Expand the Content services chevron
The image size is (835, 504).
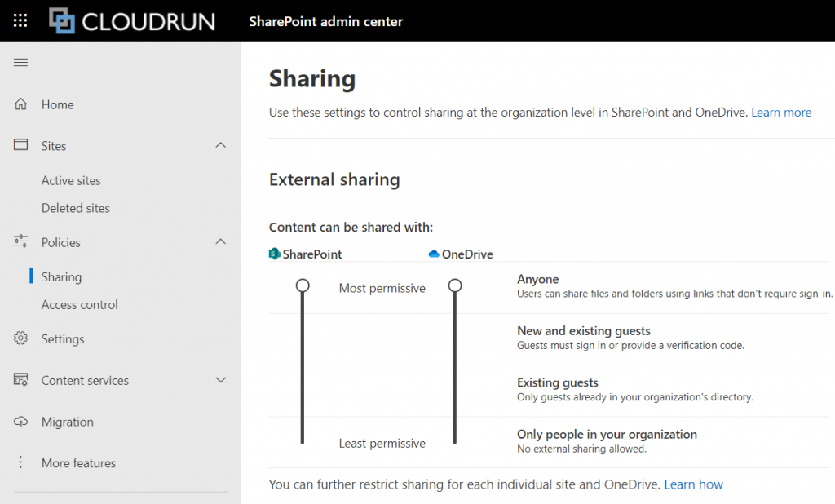point(220,380)
